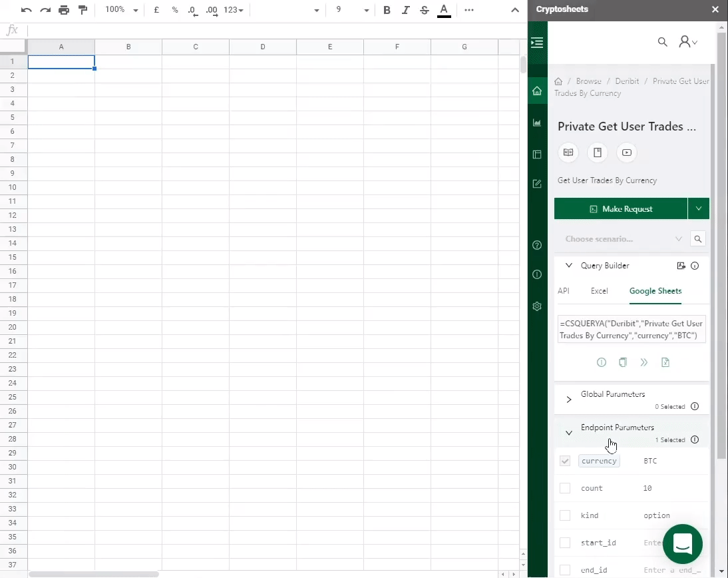Screen dimensions: 728x578
Task: Enable the count parameter checkbox
Action: click(x=564, y=488)
